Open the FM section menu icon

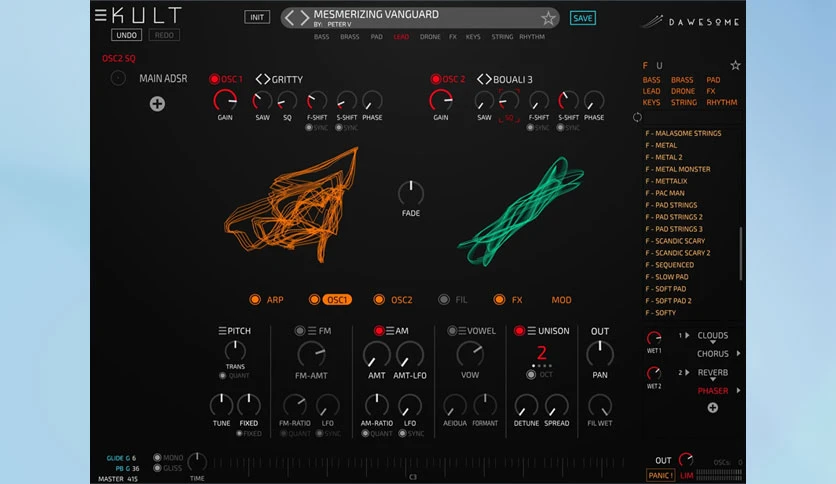pyautogui.click(x=312, y=331)
